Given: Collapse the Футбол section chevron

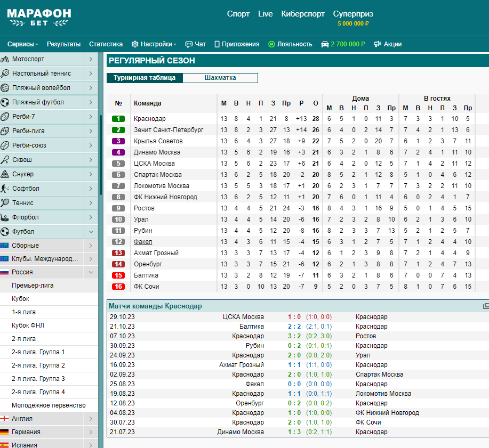Looking at the screenshot, I should [91, 232].
